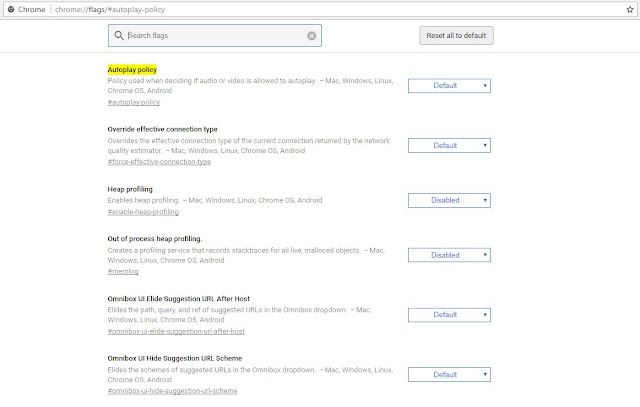640x407 pixels.
Task: Click Reset all to default button
Action: 456,36
